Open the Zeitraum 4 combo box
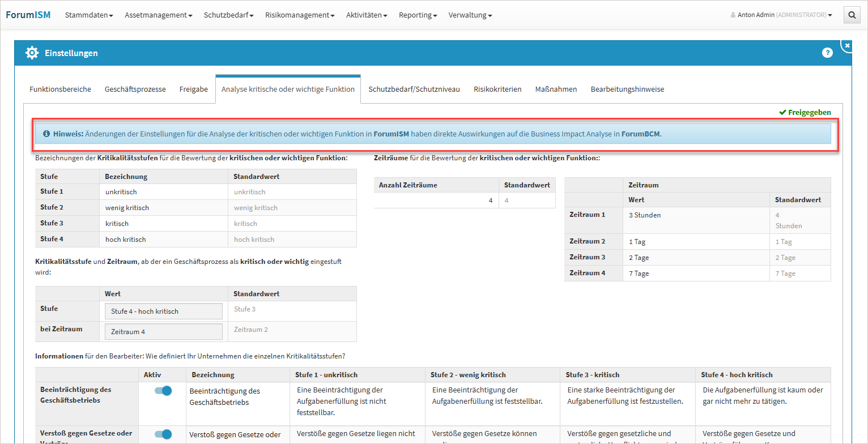The height and width of the screenshot is (444, 868). pos(163,332)
